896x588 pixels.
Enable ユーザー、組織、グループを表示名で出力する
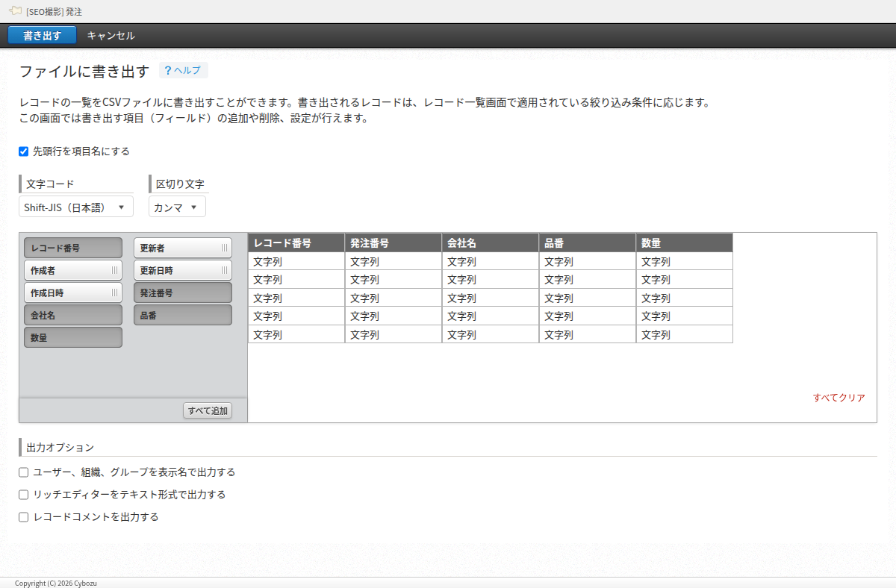(x=24, y=472)
